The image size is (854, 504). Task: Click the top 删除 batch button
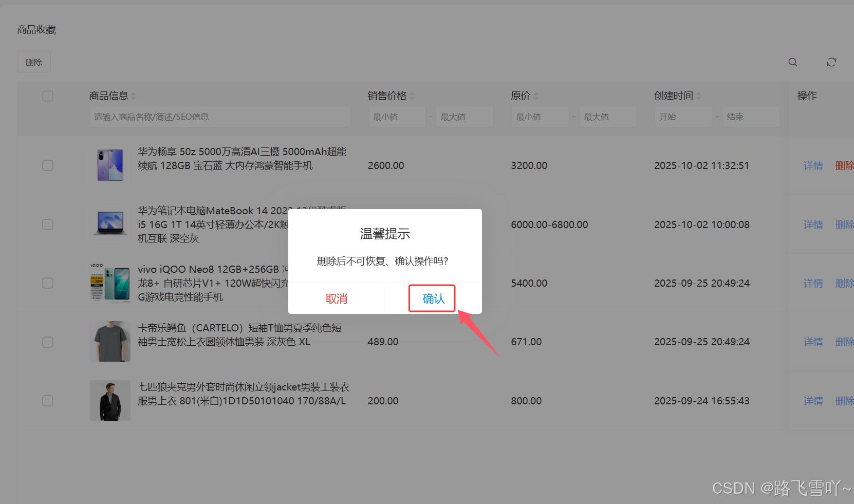click(34, 62)
